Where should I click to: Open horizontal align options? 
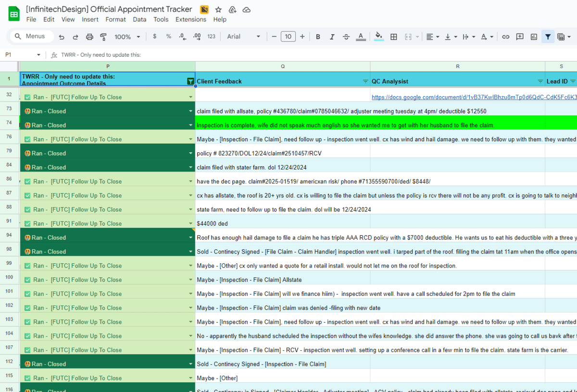click(432, 37)
